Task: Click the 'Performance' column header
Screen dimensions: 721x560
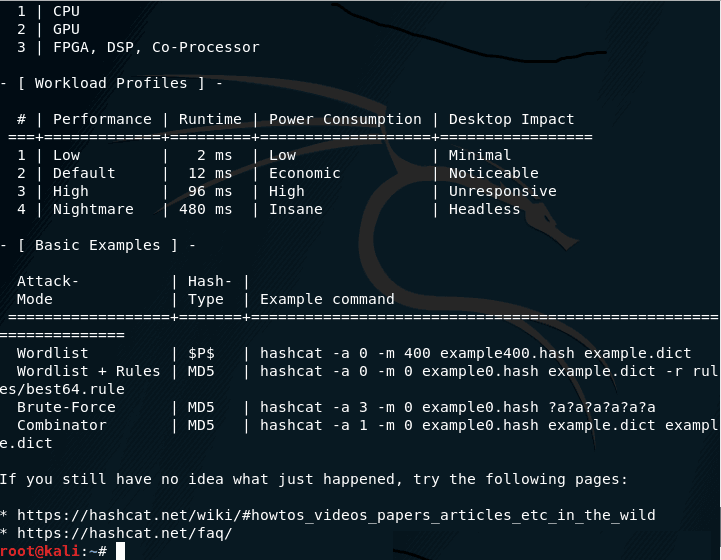Action: coord(102,120)
